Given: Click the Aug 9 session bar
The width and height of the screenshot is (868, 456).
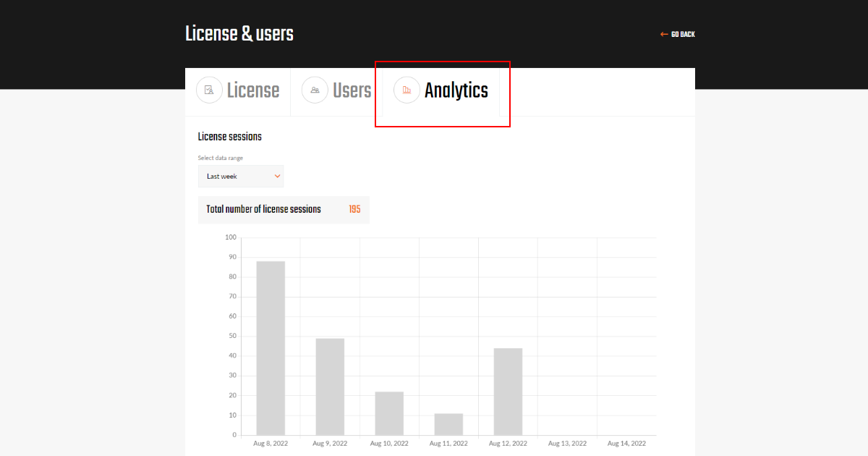Looking at the screenshot, I should point(329,387).
